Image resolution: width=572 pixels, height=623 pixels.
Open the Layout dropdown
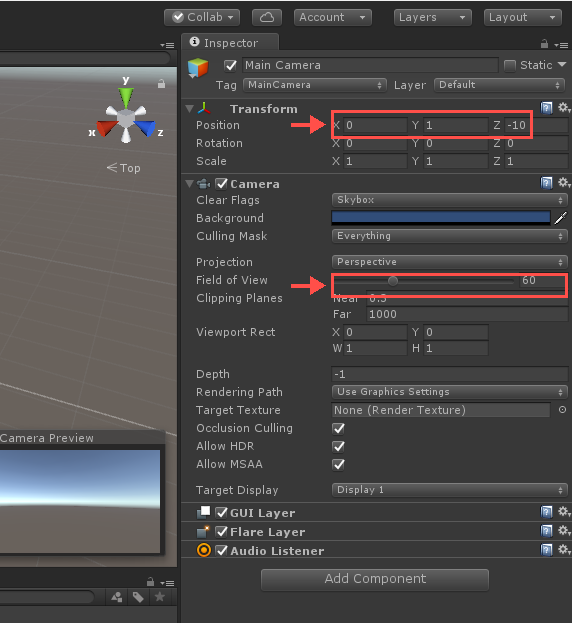point(523,17)
